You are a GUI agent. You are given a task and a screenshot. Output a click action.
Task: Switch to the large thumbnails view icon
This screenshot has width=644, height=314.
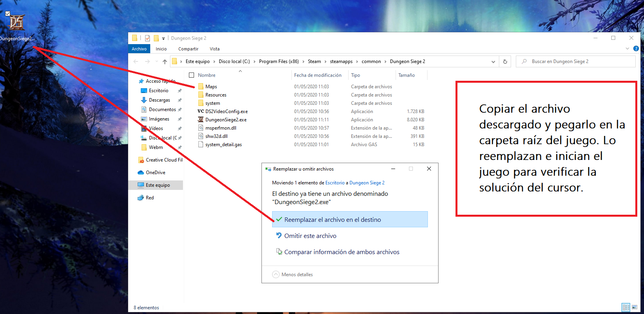[x=635, y=307]
